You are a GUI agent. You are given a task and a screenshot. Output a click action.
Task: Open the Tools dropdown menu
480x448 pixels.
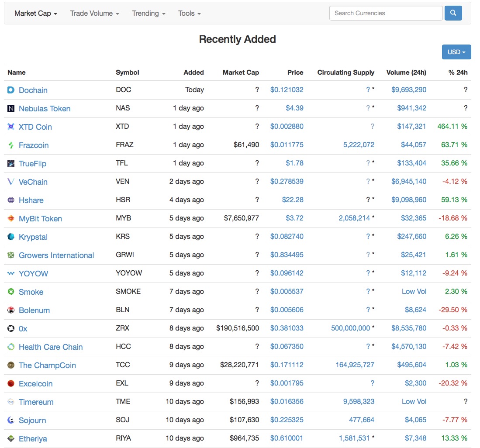tap(190, 14)
